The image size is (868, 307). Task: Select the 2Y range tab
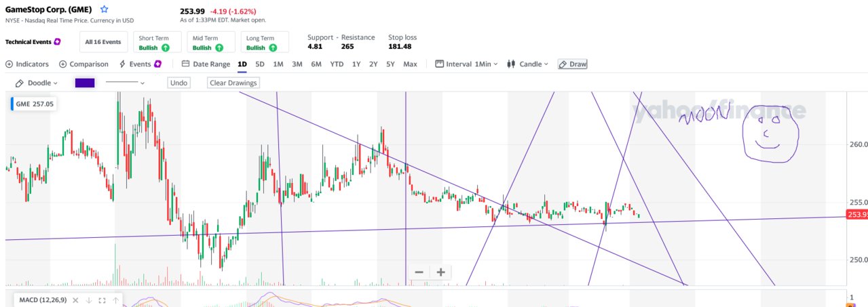click(x=373, y=64)
